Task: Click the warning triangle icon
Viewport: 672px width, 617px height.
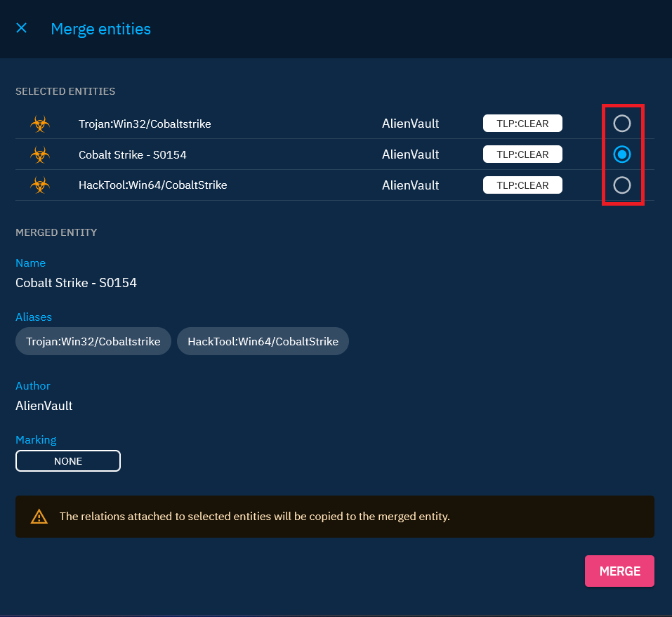Action: pyautogui.click(x=39, y=517)
